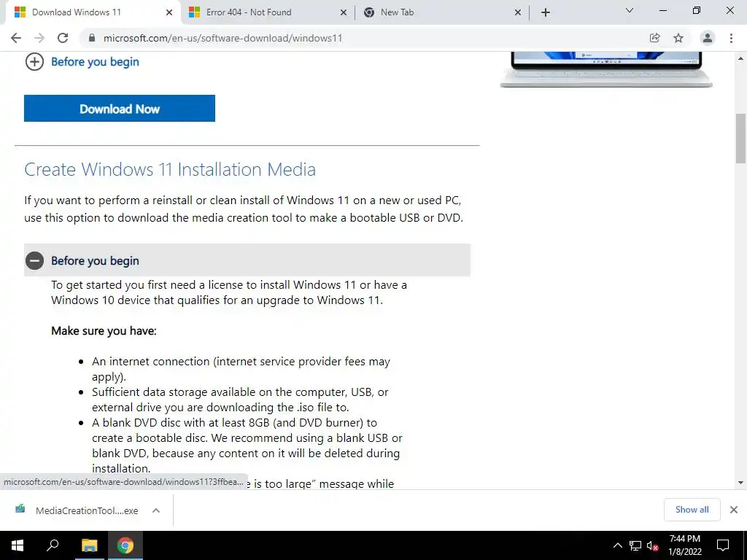Share this page via share icon
This screenshot has height=560, width=747.
click(x=654, y=38)
